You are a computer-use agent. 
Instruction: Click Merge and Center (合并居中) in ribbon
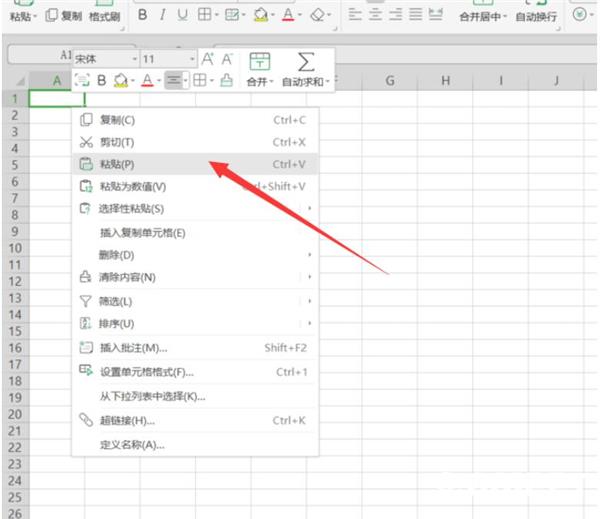(483, 16)
